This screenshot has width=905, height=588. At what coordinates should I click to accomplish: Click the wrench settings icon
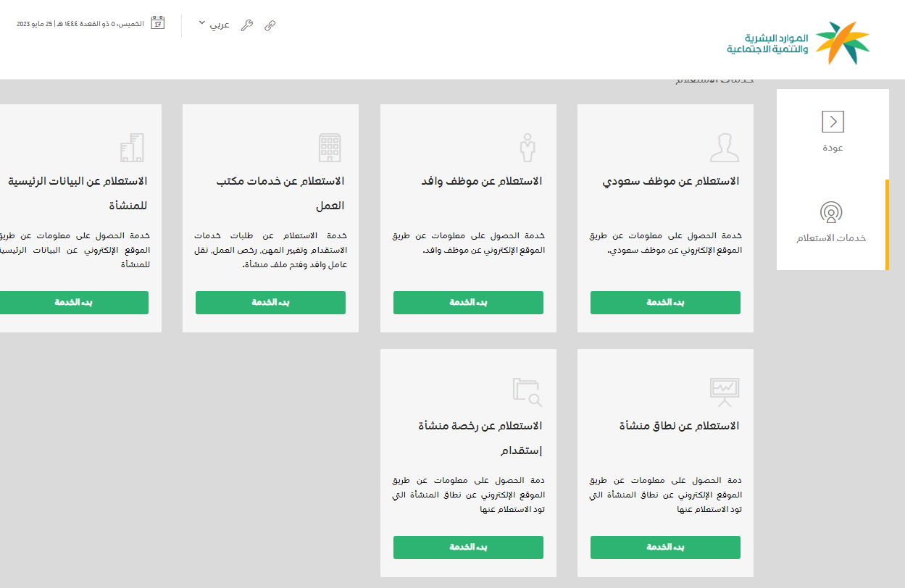[246, 25]
